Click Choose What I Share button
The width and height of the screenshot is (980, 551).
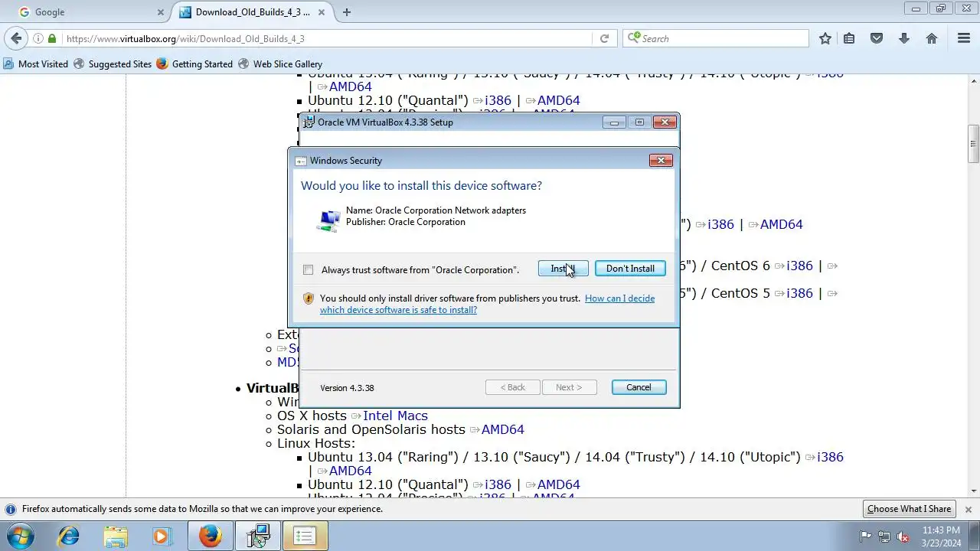[x=909, y=509]
